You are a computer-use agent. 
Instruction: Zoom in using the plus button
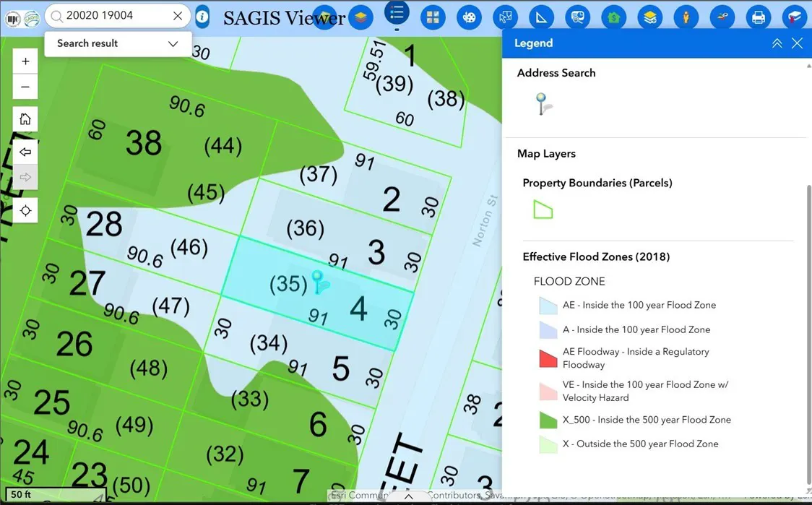click(x=25, y=61)
